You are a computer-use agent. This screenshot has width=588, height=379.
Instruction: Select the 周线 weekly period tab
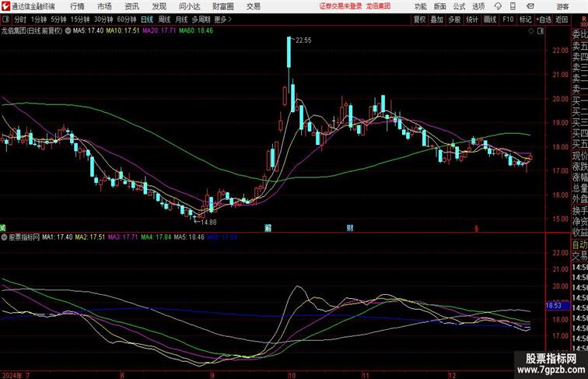[x=164, y=19]
